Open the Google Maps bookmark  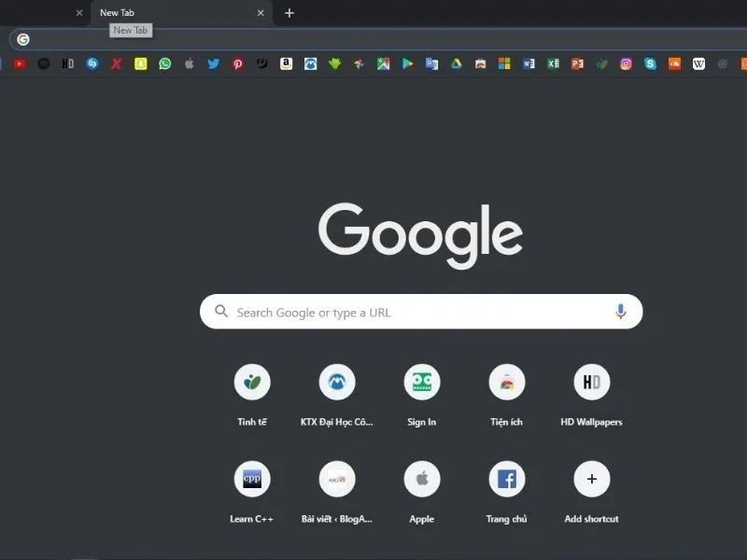point(383,63)
